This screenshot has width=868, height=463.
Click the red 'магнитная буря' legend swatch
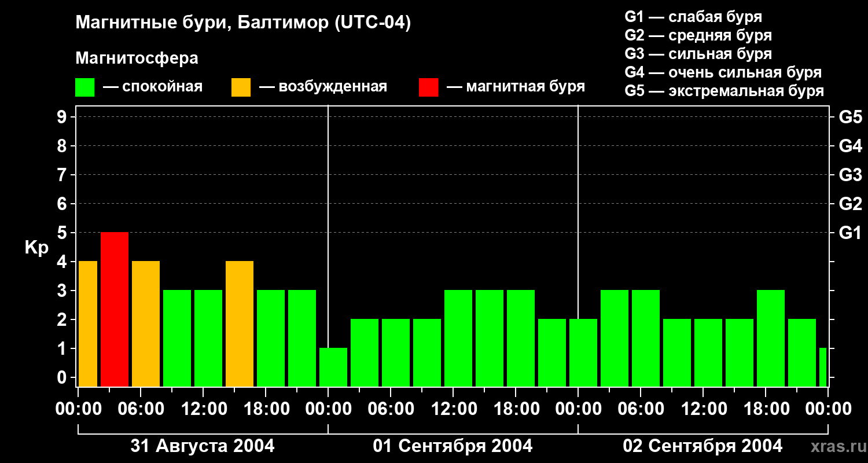click(429, 87)
